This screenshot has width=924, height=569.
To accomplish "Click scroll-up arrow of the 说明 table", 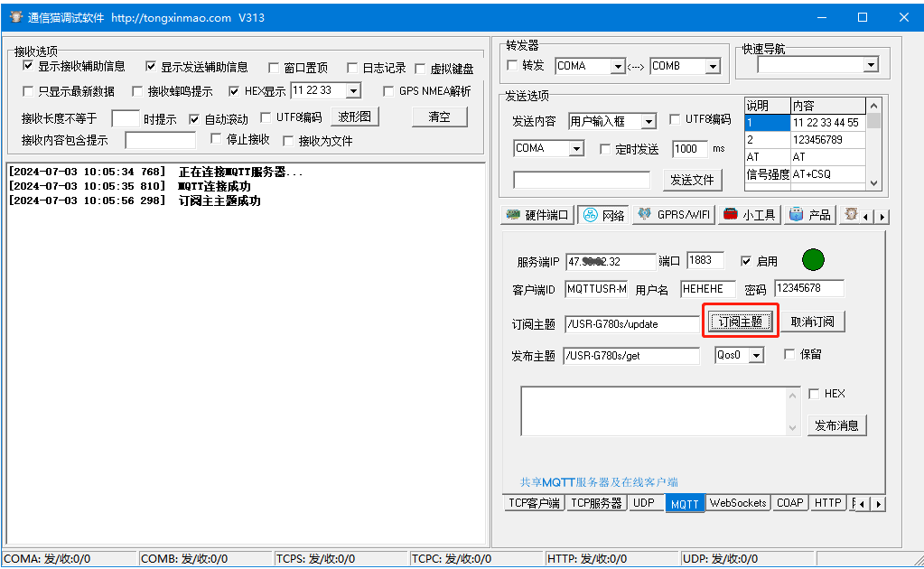I will click(x=874, y=106).
